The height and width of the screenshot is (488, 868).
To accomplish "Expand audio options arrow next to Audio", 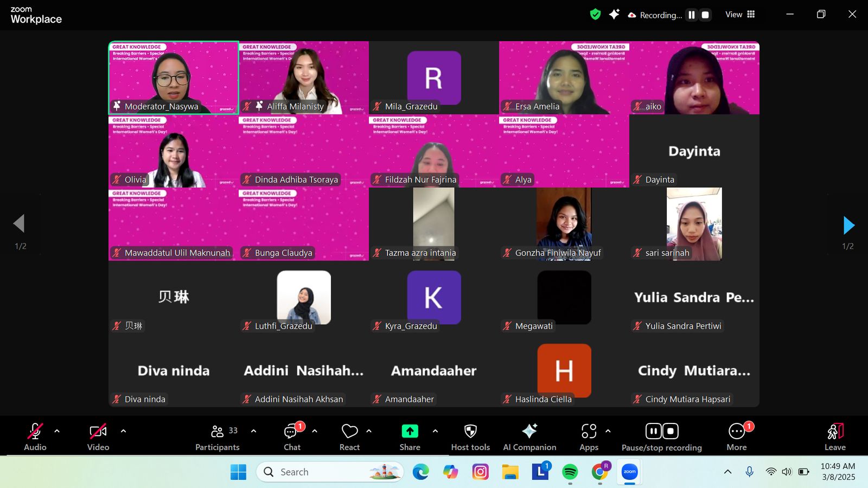I will [57, 431].
